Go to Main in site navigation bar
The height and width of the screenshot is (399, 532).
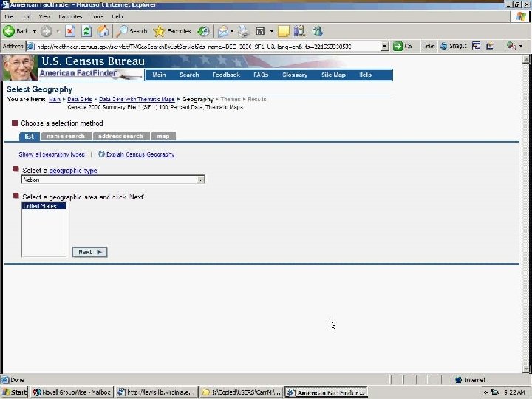pyautogui.click(x=159, y=75)
